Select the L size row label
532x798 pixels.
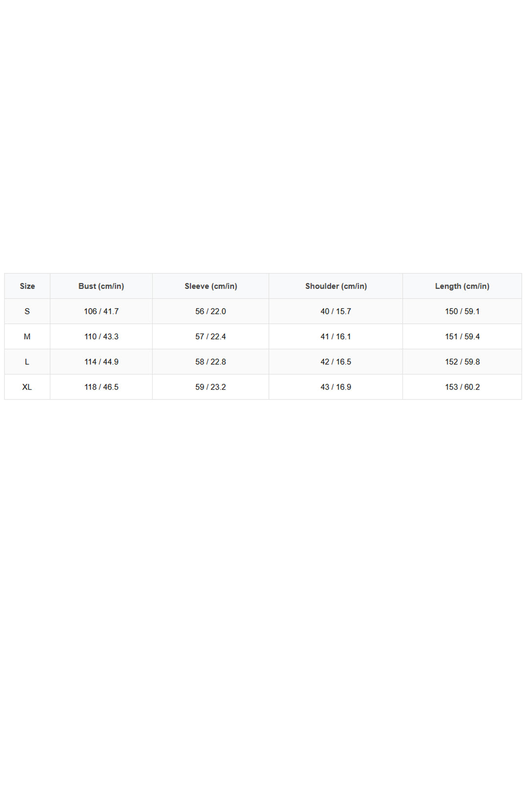point(27,362)
